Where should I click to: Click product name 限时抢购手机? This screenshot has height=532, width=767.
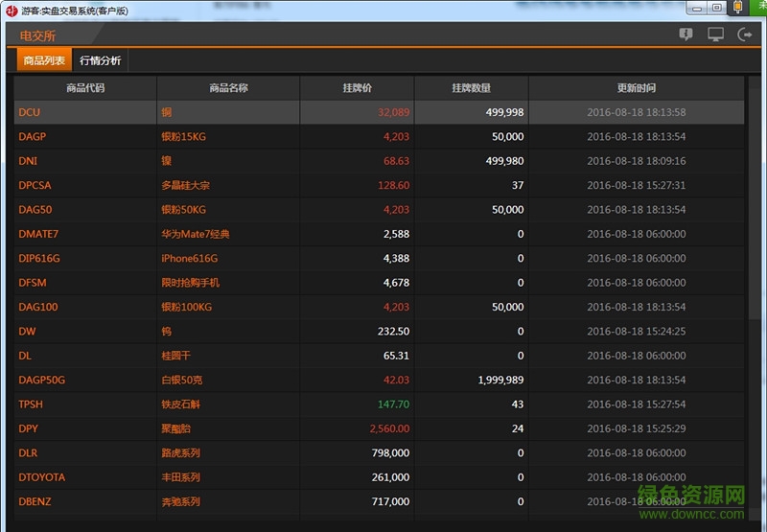click(191, 283)
